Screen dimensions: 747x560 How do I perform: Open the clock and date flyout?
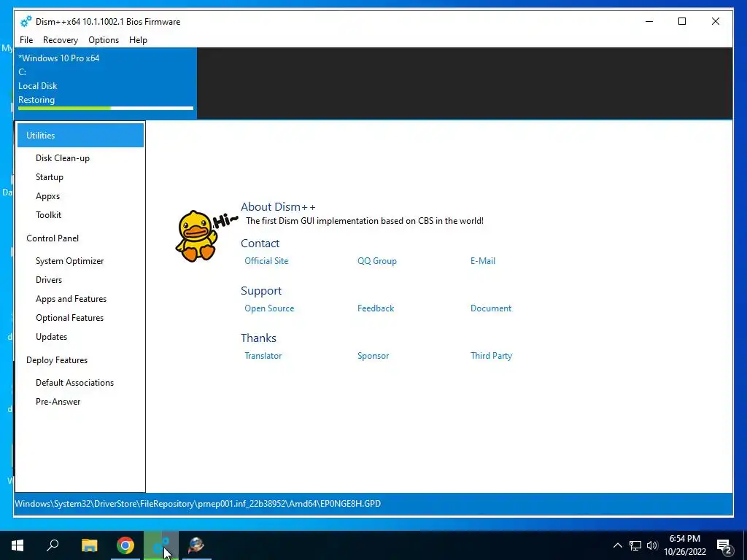[x=684, y=545]
